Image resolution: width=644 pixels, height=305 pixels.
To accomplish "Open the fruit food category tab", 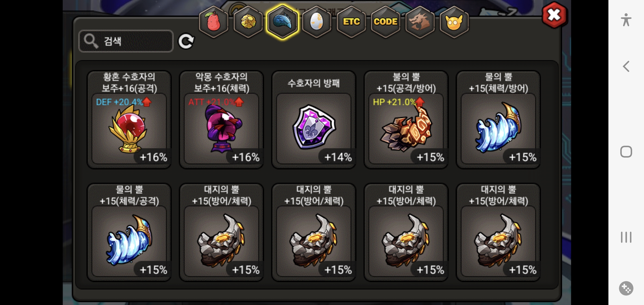I will 214,22.
